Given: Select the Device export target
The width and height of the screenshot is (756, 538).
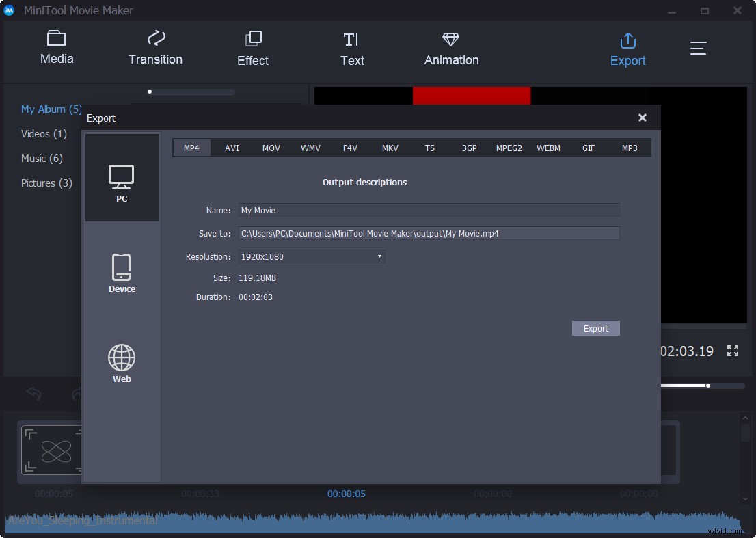Looking at the screenshot, I should point(122,272).
